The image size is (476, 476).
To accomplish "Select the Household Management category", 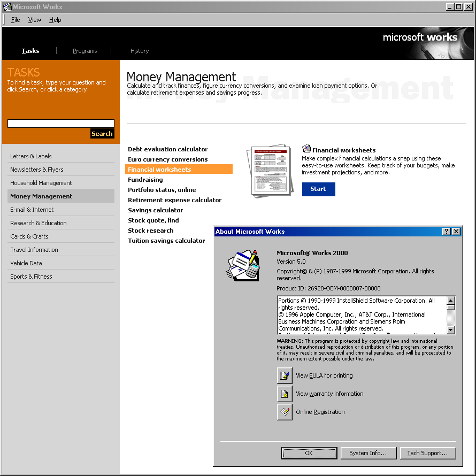I will coord(41,183).
